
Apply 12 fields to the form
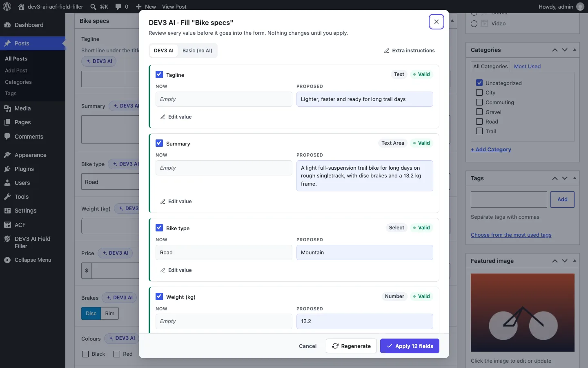pos(410,346)
